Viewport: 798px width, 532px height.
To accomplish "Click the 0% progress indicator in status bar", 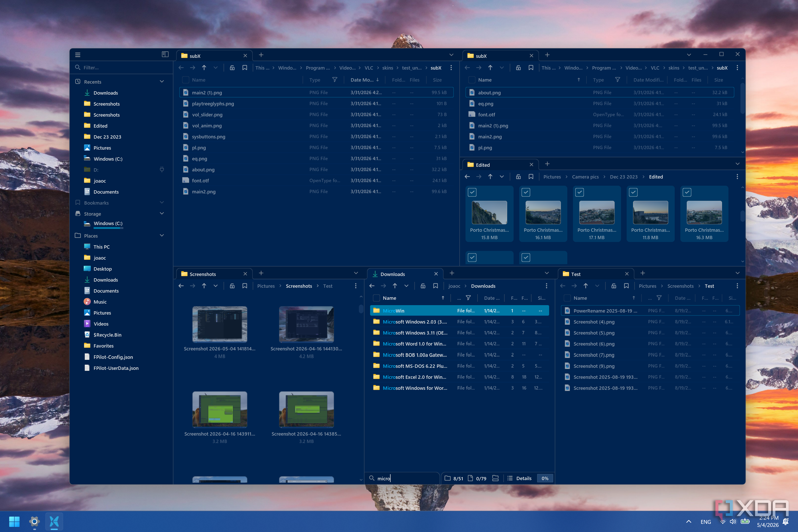I will pyautogui.click(x=545, y=478).
